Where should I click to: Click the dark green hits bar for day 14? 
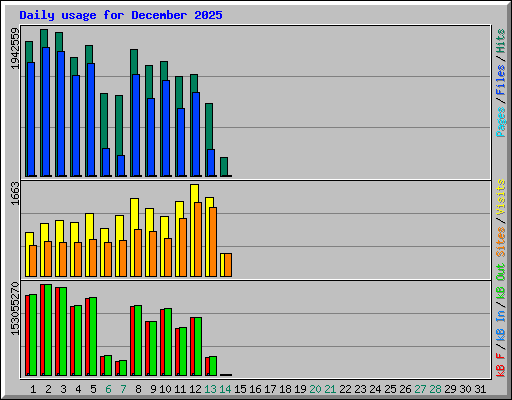point(224,167)
